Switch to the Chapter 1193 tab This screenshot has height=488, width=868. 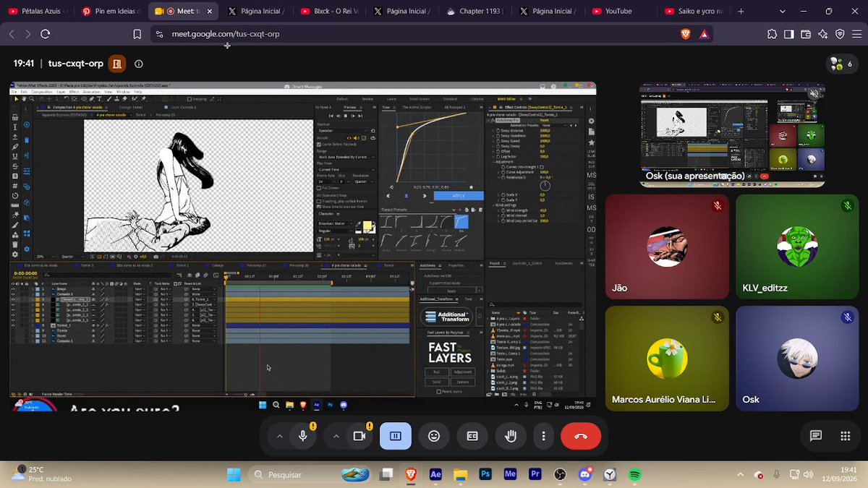pos(475,11)
